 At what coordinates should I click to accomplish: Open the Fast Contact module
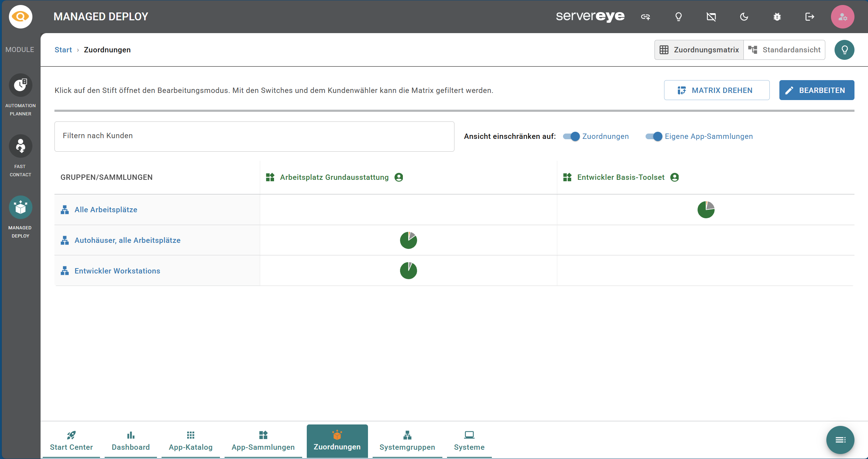pos(20,146)
